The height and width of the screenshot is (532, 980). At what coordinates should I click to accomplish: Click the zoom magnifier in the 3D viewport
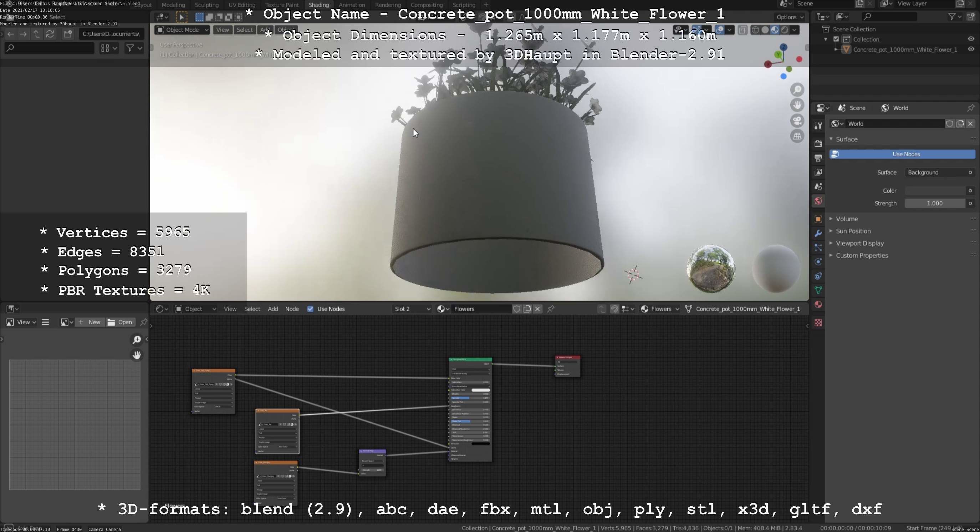point(797,90)
